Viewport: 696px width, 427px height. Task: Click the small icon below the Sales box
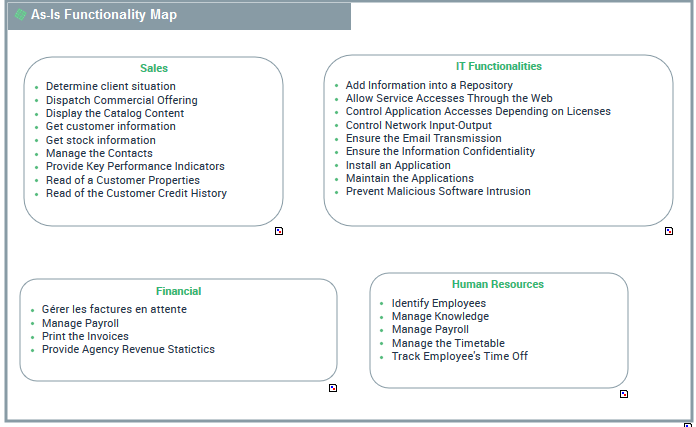pos(279,231)
